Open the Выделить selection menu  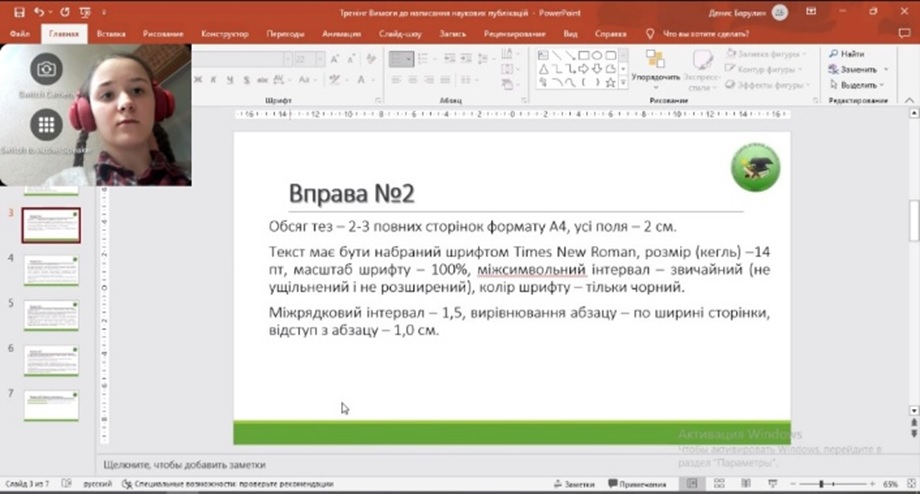coord(857,85)
